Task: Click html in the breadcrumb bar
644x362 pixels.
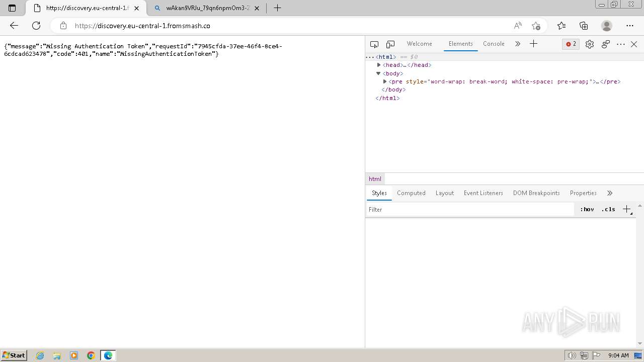Action: (375, 179)
